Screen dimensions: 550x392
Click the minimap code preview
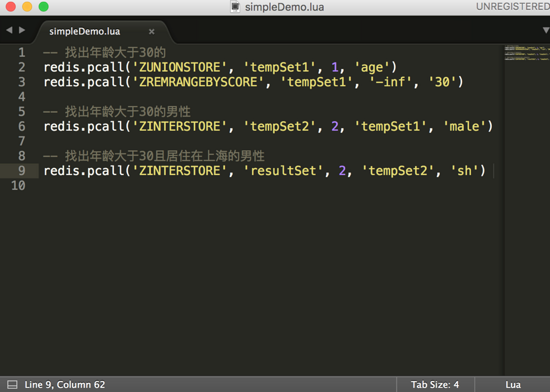tap(527, 53)
